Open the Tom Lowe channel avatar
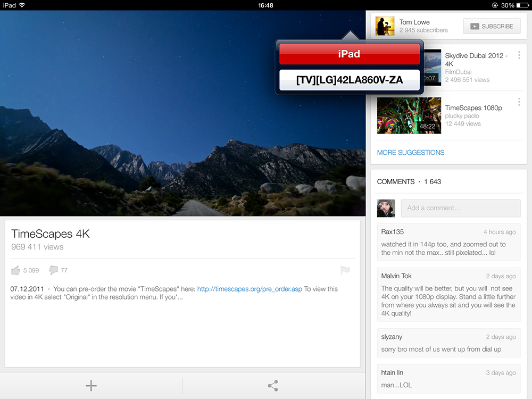Screen dimensions: 532x399 pyautogui.click(x=385, y=26)
